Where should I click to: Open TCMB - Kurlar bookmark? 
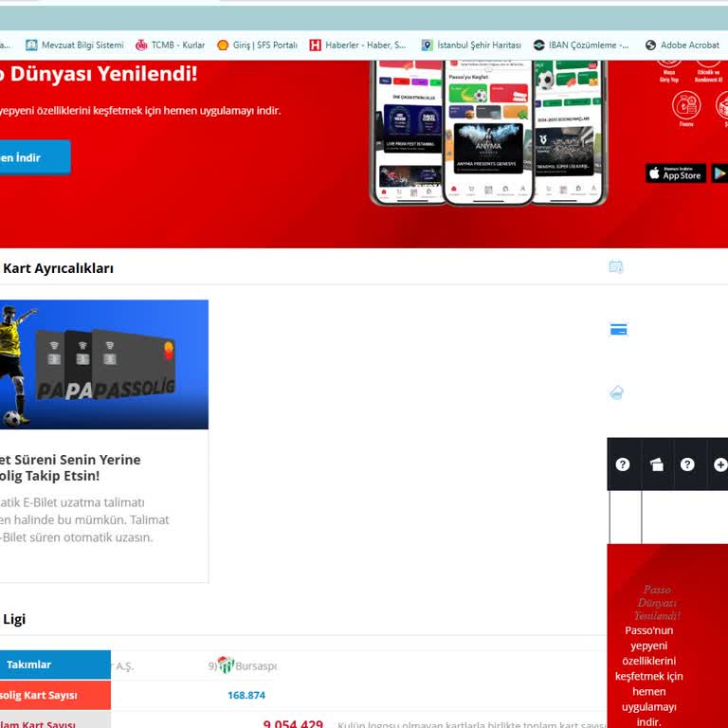(170, 45)
